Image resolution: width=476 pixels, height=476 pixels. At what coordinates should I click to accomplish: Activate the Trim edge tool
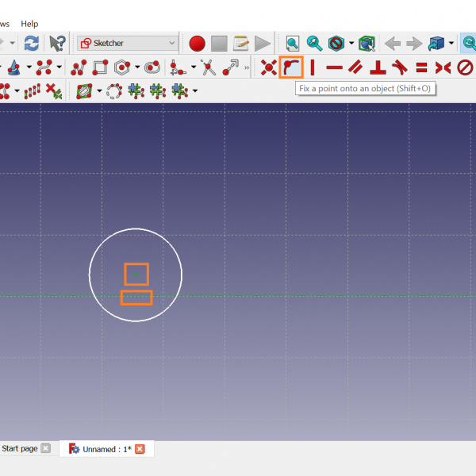(208, 67)
